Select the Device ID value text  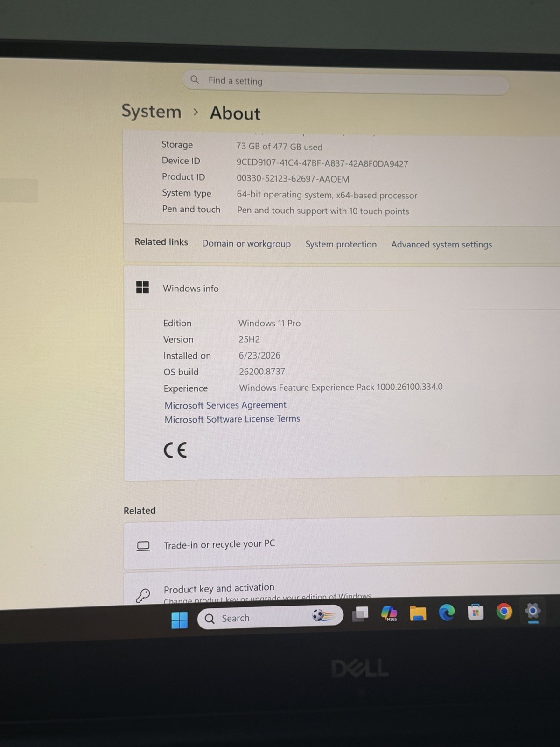(x=322, y=163)
